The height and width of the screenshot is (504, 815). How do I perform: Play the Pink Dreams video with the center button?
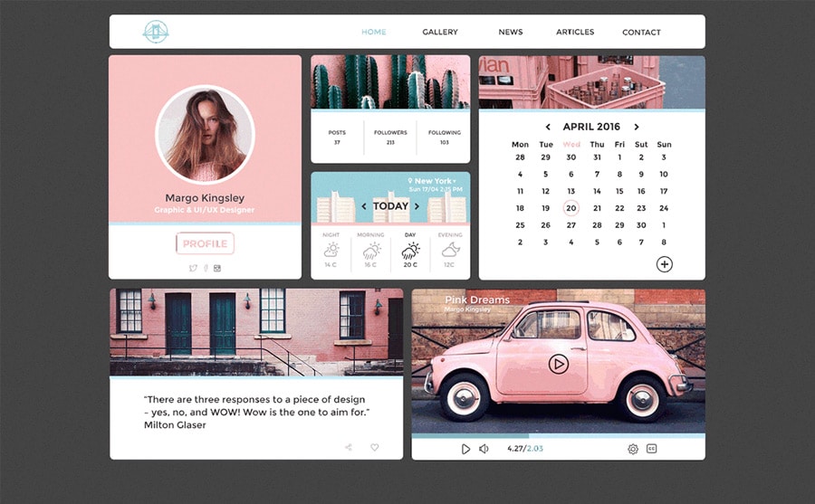(558, 364)
